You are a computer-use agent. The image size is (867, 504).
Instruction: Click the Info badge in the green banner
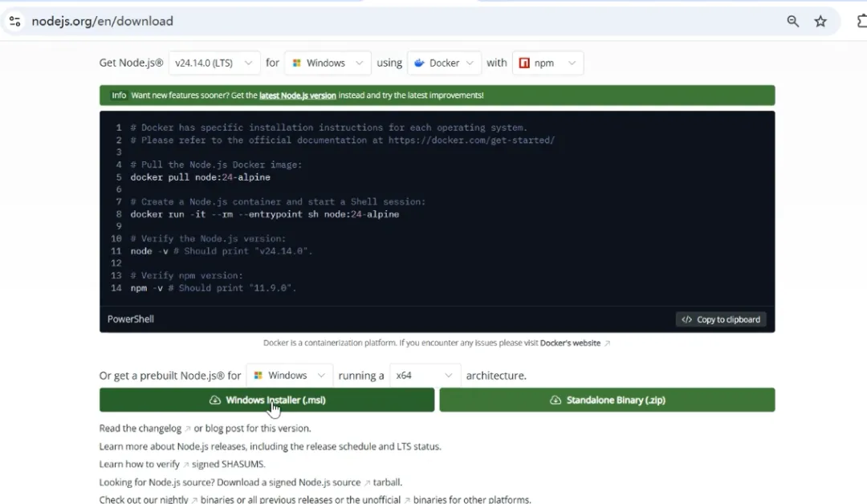click(119, 95)
